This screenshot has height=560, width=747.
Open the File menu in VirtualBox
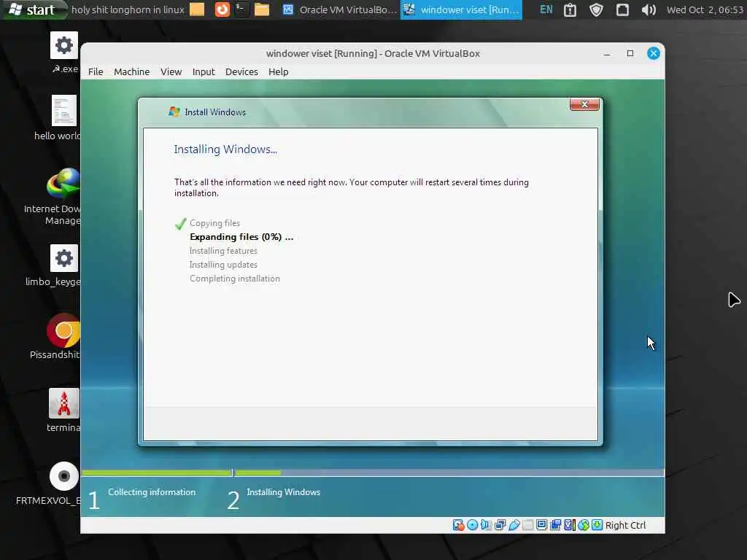pos(96,71)
